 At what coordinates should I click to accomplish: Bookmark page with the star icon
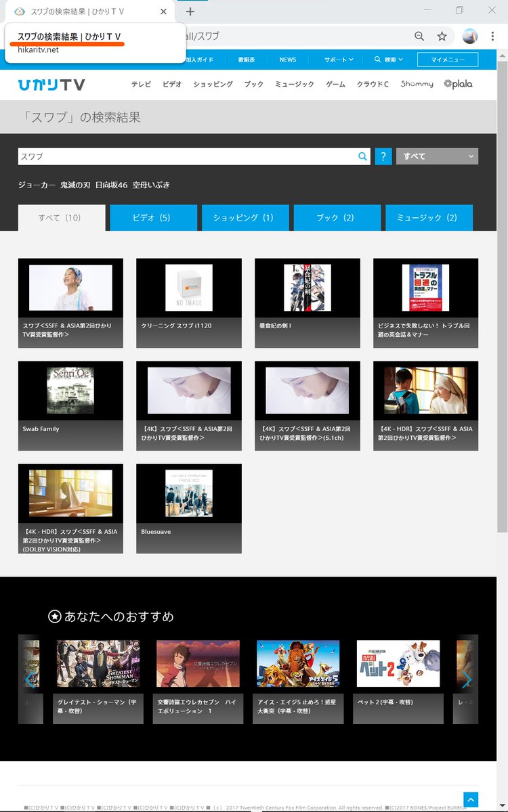click(x=442, y=37)
